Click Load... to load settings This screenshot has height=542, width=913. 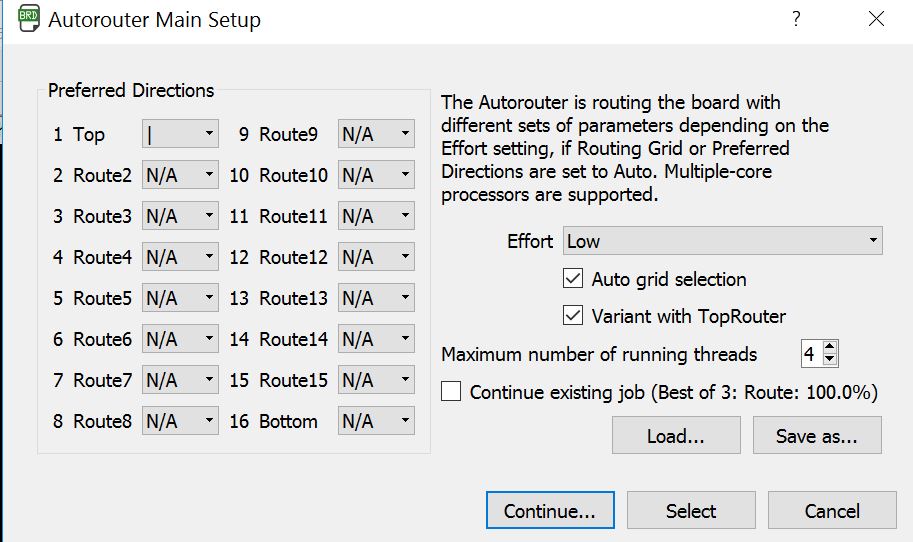coord(676,436)
